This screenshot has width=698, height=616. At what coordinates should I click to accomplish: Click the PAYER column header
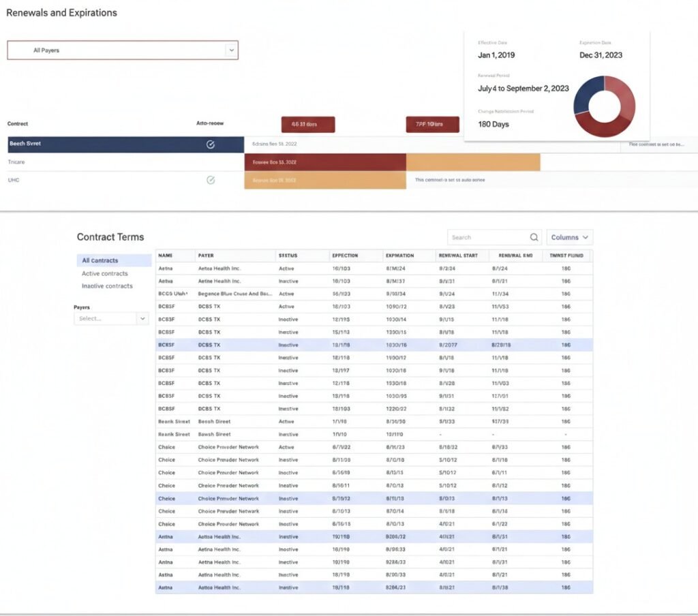pos(206,256)
